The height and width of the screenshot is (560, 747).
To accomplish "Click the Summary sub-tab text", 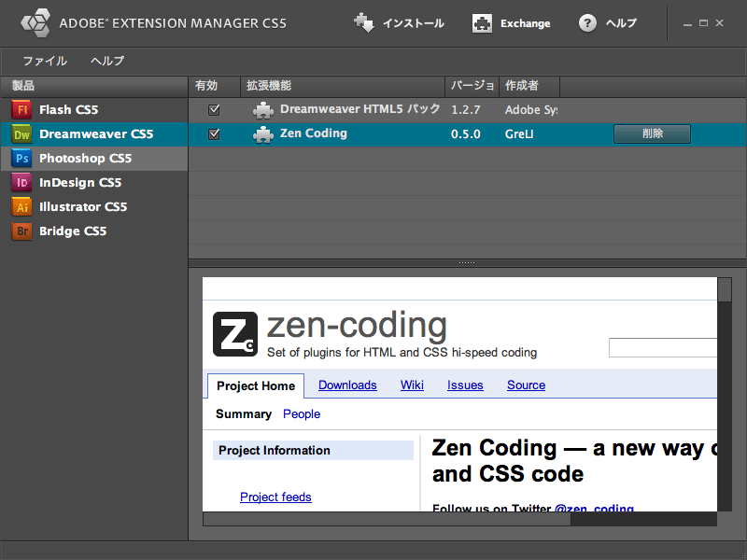I will coord(244,413).
